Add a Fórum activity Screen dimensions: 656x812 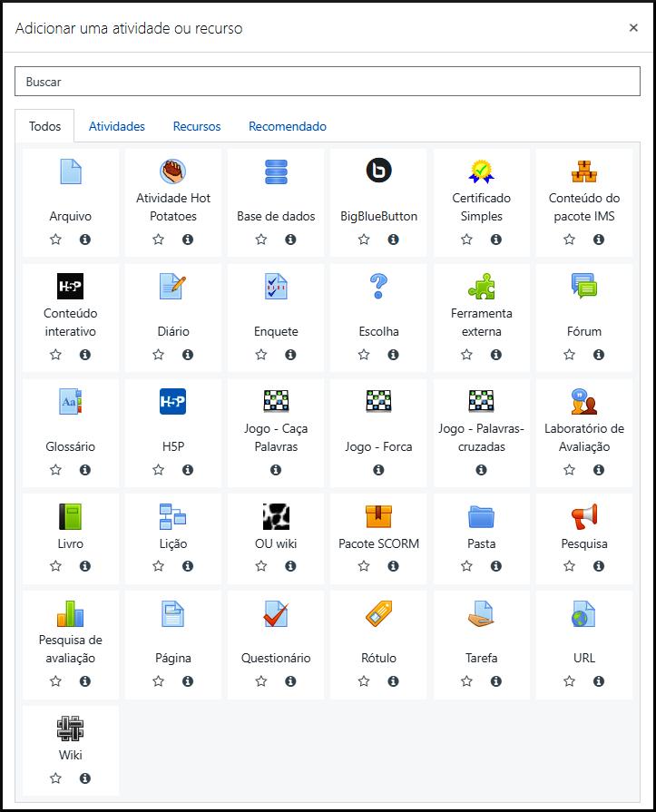coord(584,287)
